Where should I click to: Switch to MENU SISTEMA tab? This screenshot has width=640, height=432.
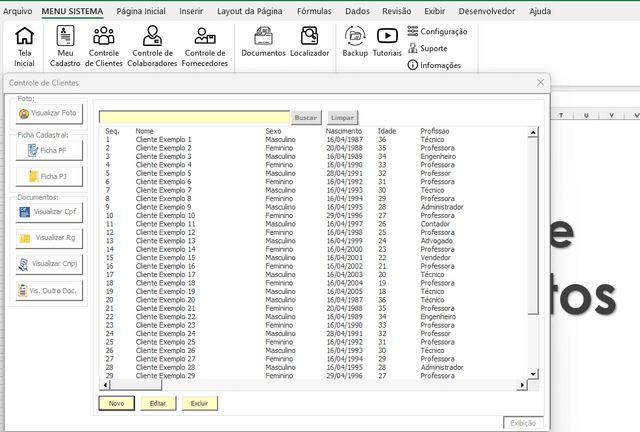coord(72,11)
